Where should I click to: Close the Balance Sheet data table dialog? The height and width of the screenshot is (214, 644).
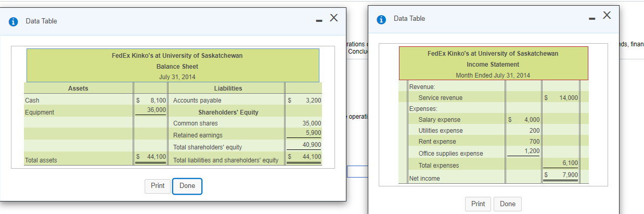(x=334, y=18)
